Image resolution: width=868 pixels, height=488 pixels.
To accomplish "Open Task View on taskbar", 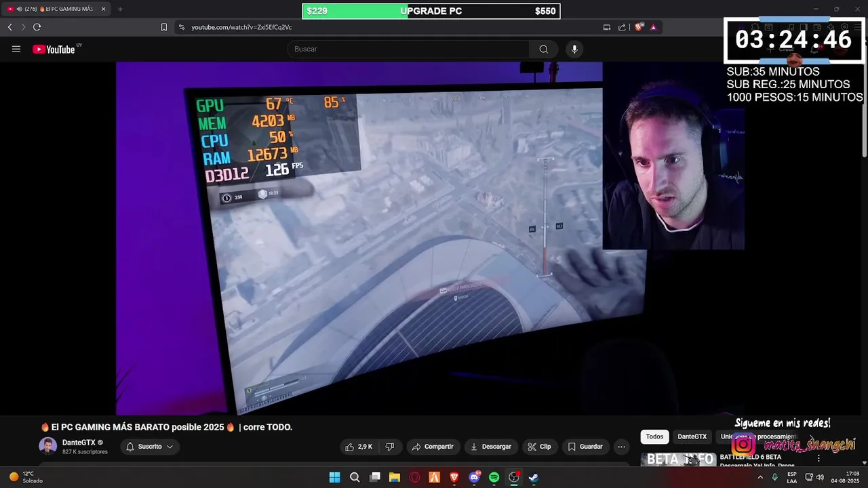I will [x=374, y=477].
